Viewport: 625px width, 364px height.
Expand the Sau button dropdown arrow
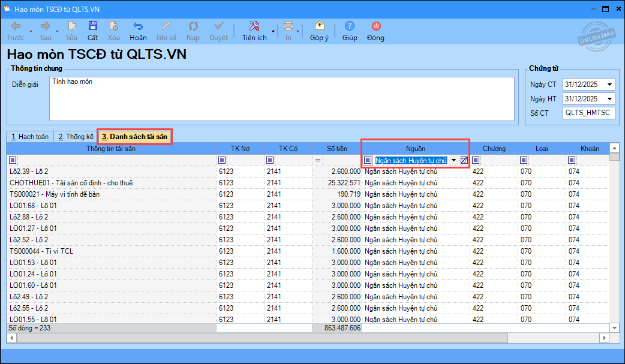[x=58, y=31]
